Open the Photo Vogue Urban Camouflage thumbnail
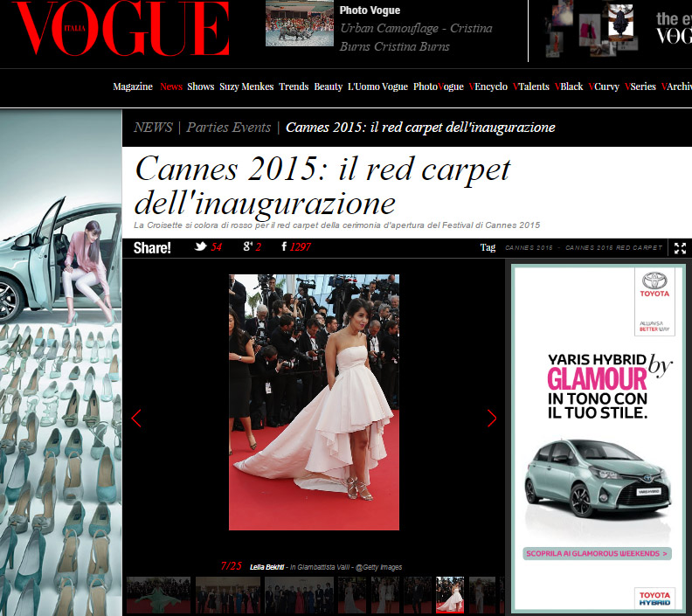Image resolution: width=692 pixels, height=616 pixels. [x=299, y=24]
